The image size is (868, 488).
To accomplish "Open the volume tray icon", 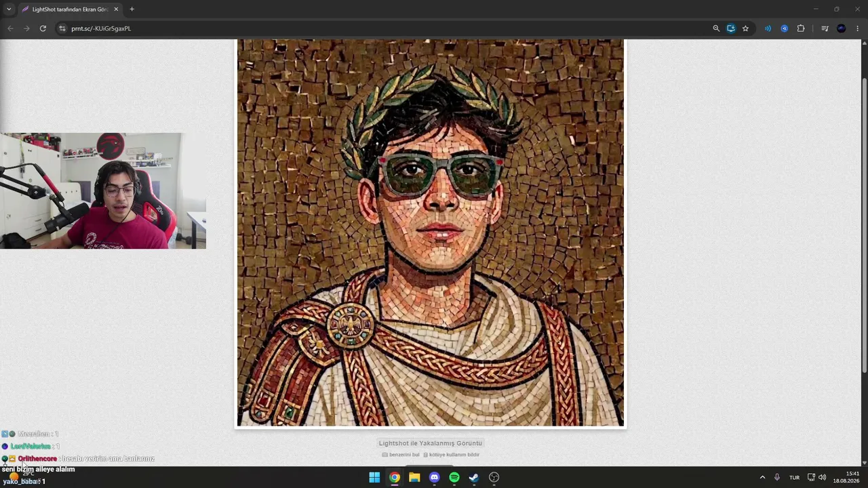I will click(x=823, y=477).
